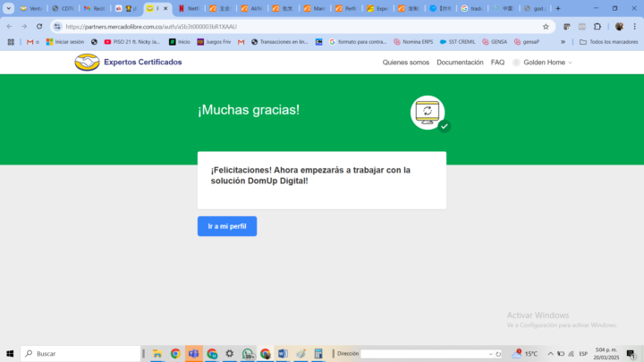Bookmark this page with the star icon
Viewport: 644px width, 362px height.
546,26
